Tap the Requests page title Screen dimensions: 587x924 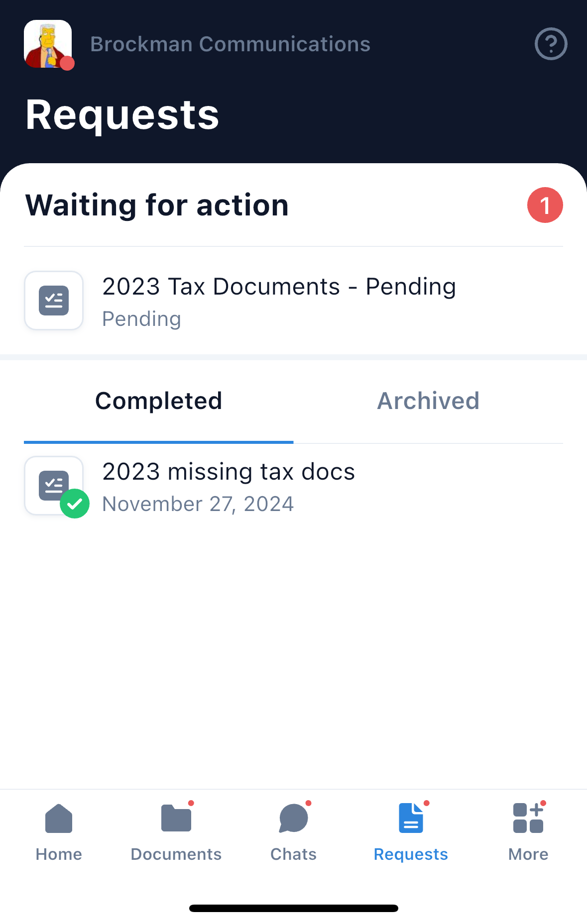click(x=122, y=115)
